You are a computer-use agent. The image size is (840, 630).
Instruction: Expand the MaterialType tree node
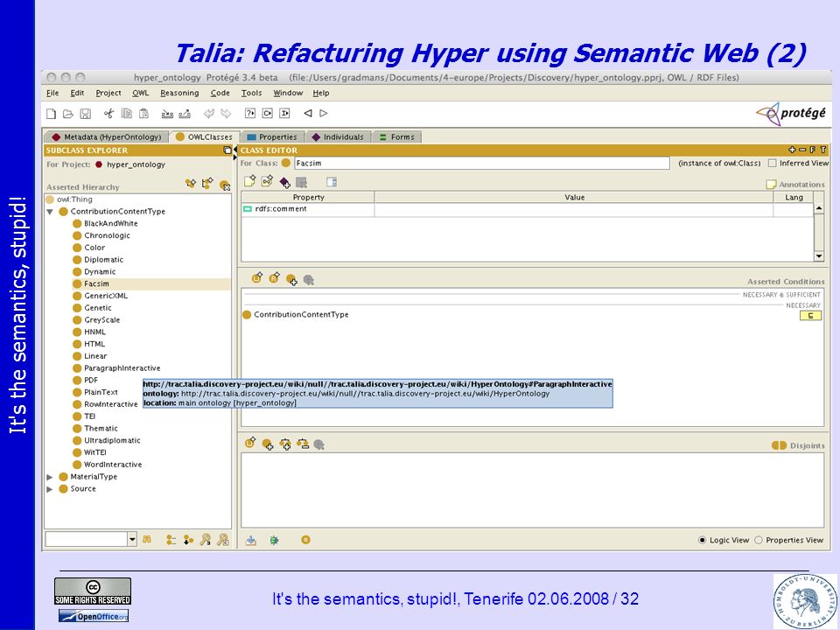coord(50,477)
